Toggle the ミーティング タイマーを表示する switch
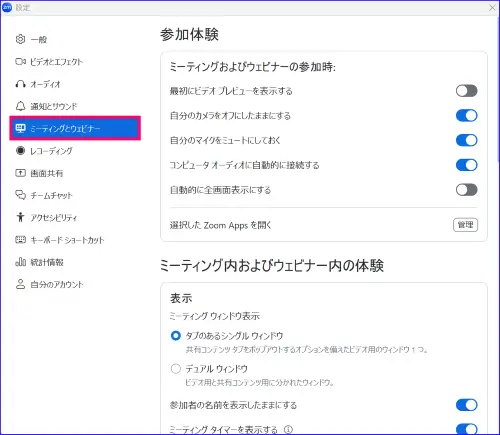The image size is (500, 435). coord(466,429)
